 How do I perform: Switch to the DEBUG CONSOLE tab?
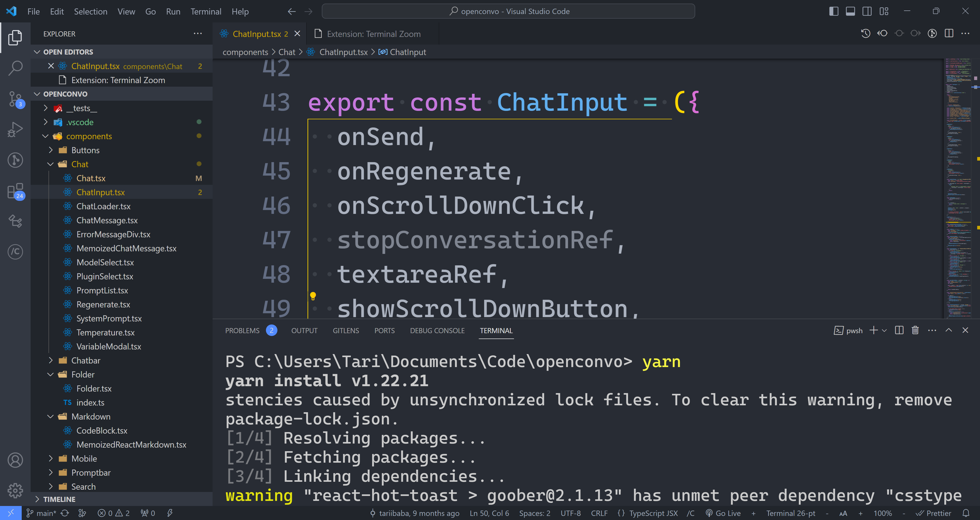click(x=437, y=331)
